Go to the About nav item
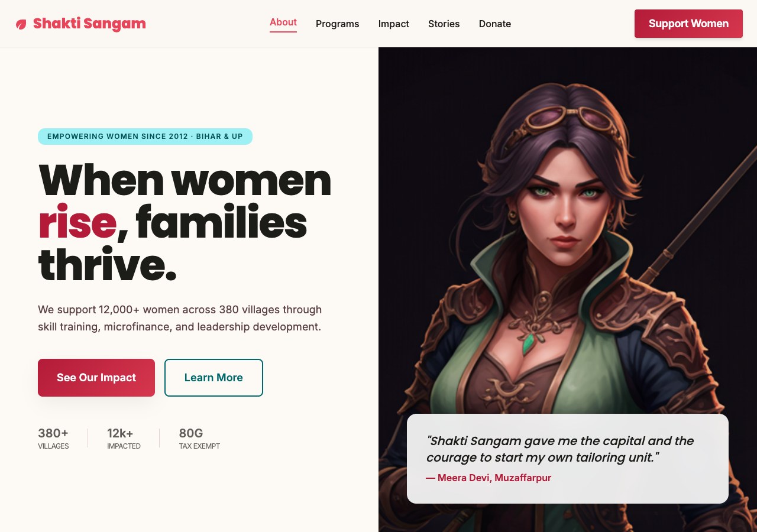The height and width of the screenshot is (532, 757). [283, 22]
